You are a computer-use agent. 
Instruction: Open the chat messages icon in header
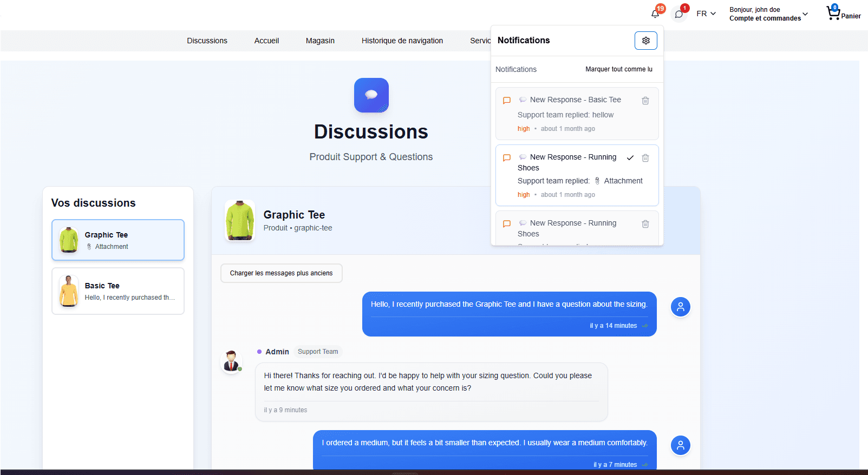pyautogui.click(x=679, y=14)
